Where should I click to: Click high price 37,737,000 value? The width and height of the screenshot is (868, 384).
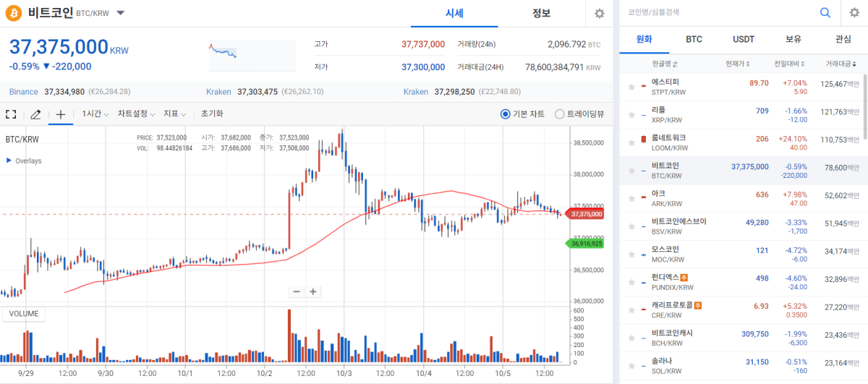coord(423,44)
